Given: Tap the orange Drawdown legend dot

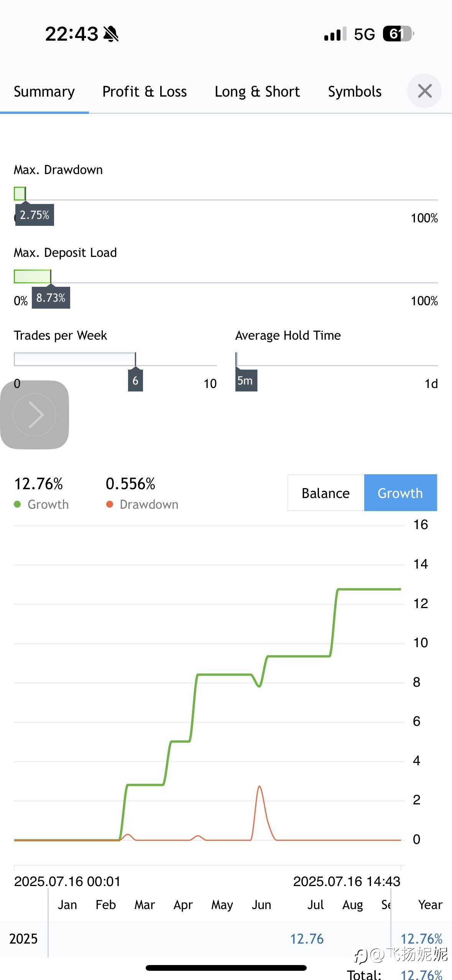Looking at the screenshot, I should point(110,504).
